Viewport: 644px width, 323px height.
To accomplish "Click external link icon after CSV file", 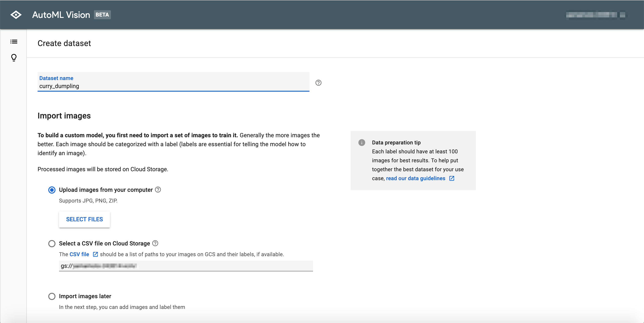I will coord(95,254).
